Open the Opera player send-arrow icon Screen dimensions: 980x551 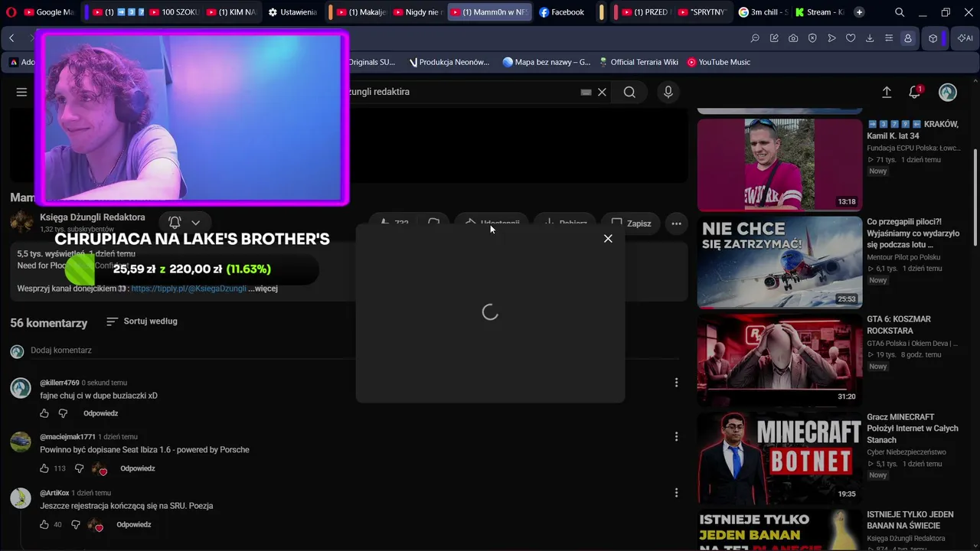(x=831, y=38)
